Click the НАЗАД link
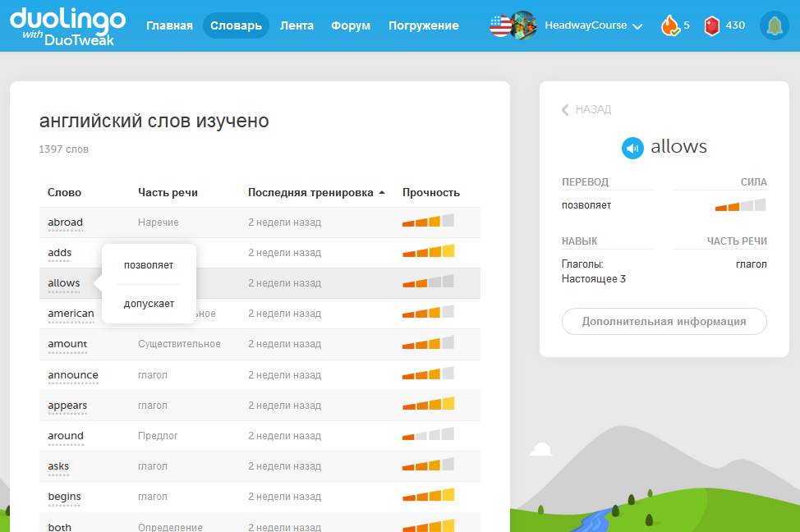The image size is (800, 532). (593, 109)
